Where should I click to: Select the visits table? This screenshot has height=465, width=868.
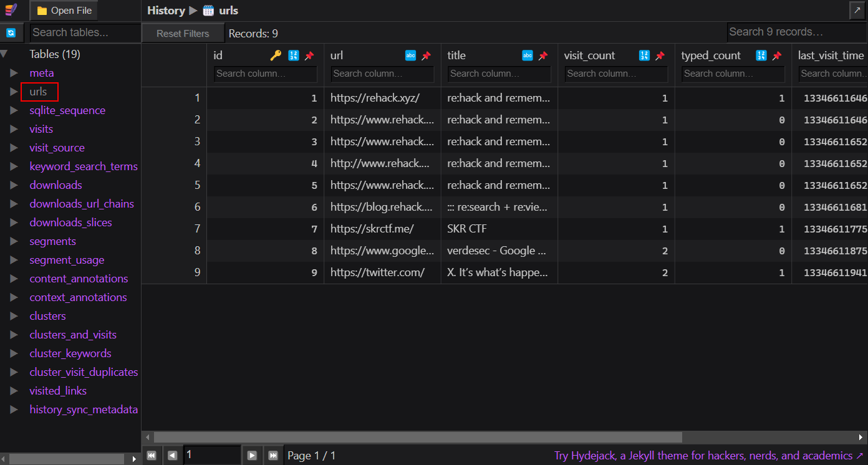pyautogui.click(x=41, y=129)
